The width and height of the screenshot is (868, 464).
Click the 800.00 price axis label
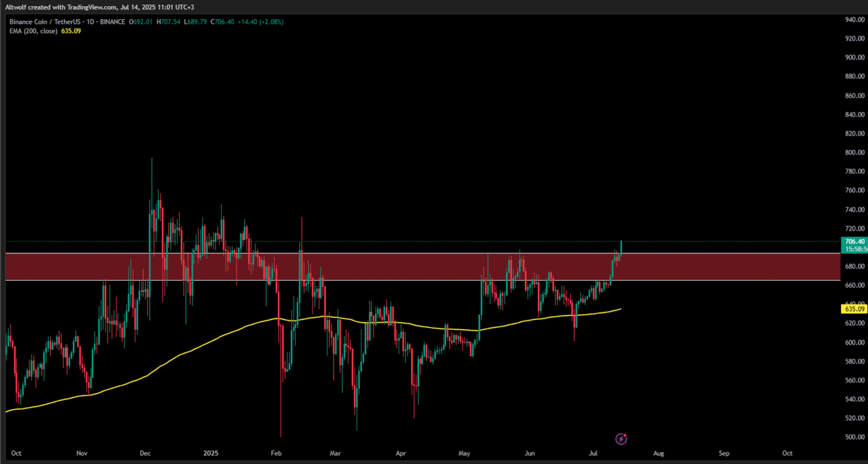pos(854,153)
